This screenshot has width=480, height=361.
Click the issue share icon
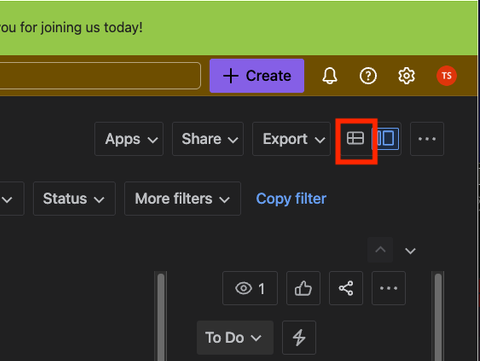point(346,288)
